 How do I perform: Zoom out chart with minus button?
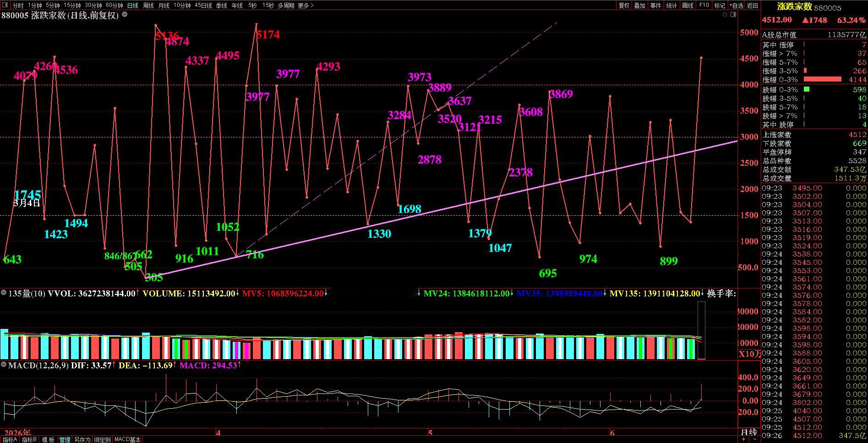754,439
